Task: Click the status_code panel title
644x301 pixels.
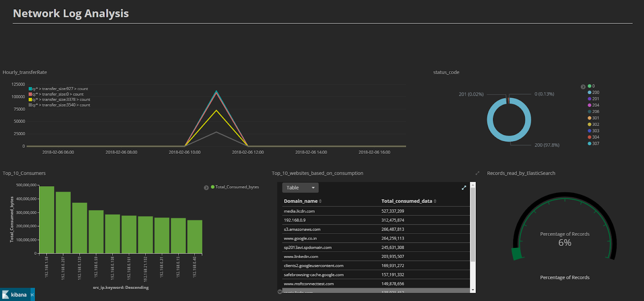Action: [x=446, y=72]
